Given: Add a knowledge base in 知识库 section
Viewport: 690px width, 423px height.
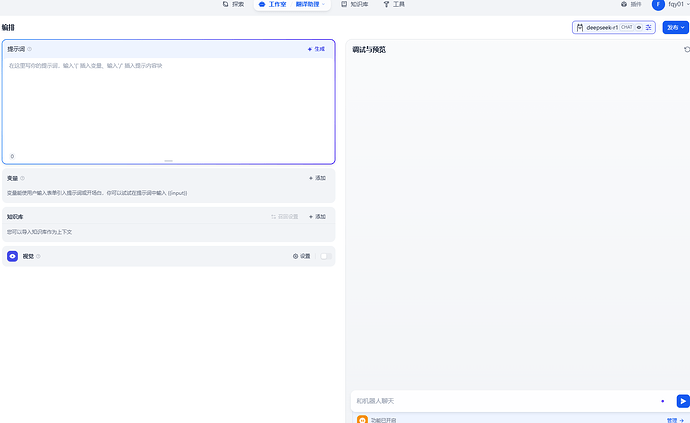Looking at the screenshot, I should 317,216.
